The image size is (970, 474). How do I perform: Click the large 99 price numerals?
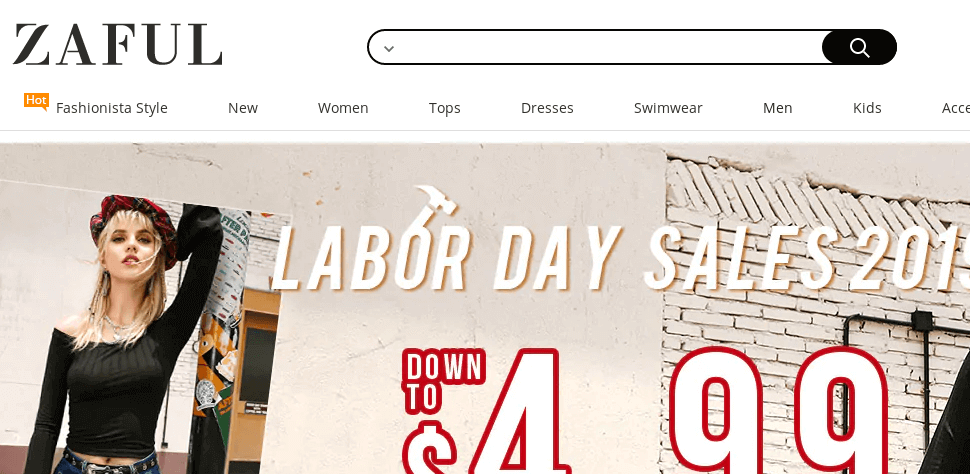(779, 410)
